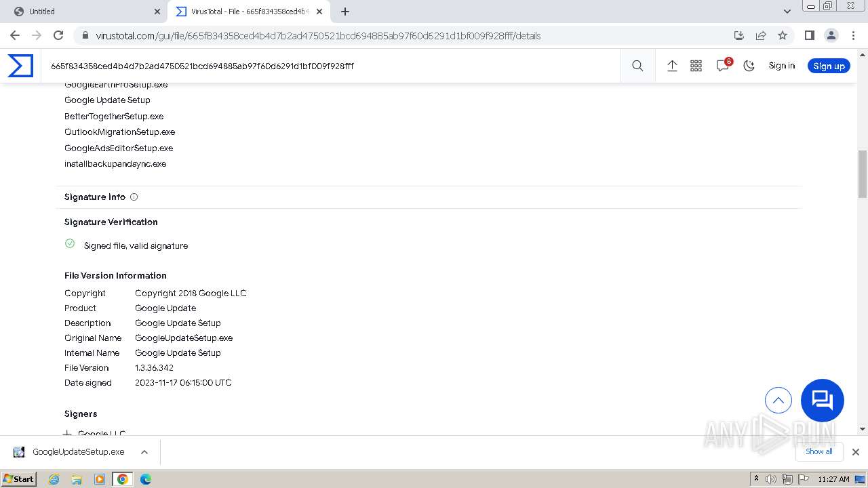Viewport: 868px width, 488px height.
Task: Click the file name OutlookMigrationSetup.exe
Action: [120, 132]
